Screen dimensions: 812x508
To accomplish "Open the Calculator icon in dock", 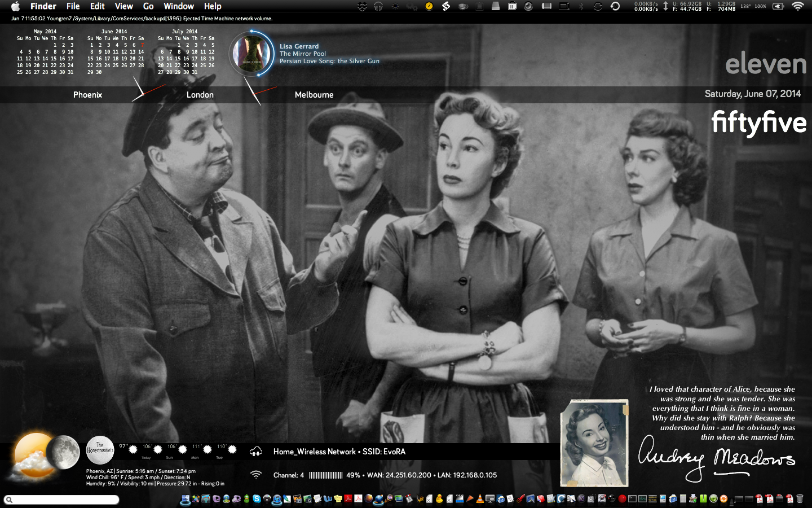I will tap(683, 499).
